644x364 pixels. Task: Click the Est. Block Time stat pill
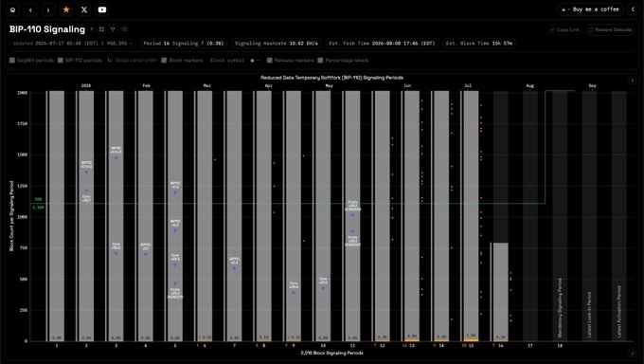point(479,44)
